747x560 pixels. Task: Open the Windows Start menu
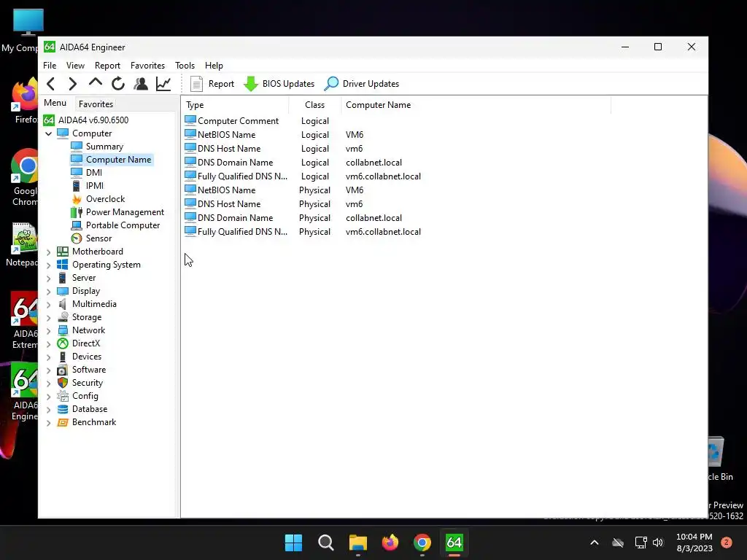click(293, 542)
